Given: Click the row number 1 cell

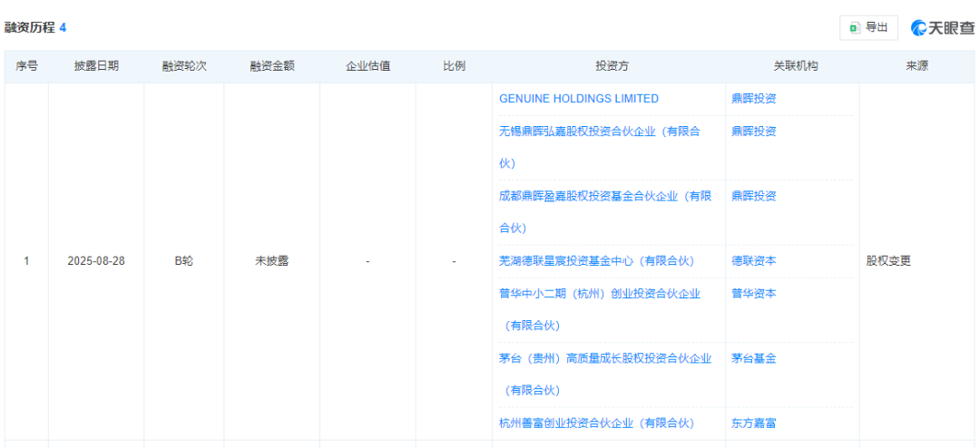Looking at the screenshot, I should pos(26,261).
